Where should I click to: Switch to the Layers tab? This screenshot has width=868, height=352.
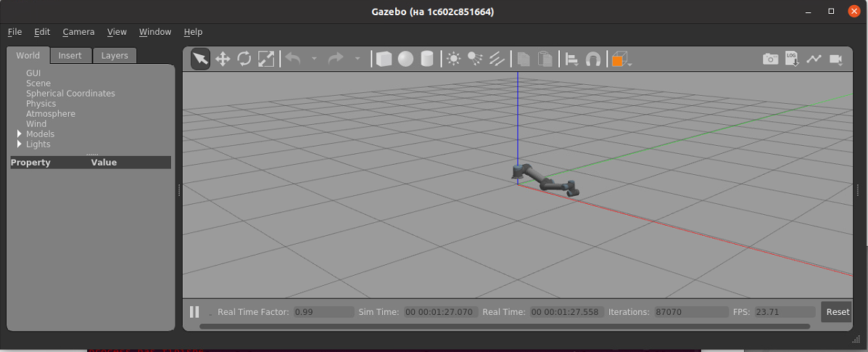click(x=115, y=56)
